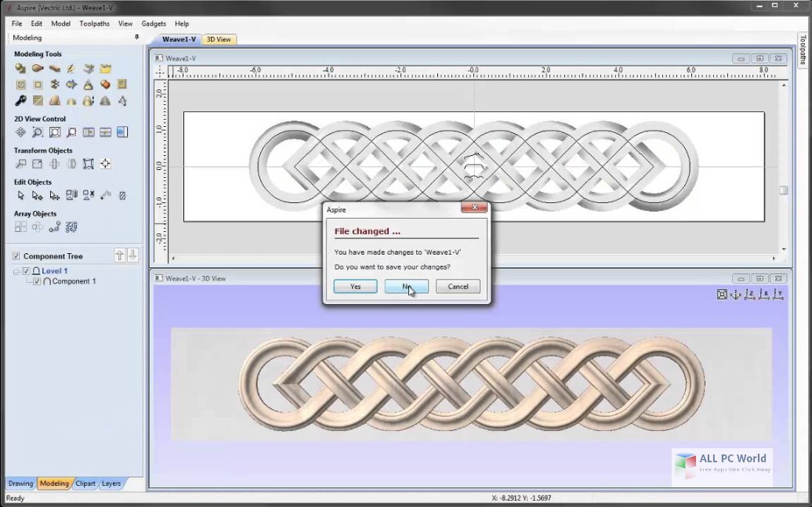Click the 2D view vertical scrollbar thumb
Viewport: 812px width, 507px height.
784,190
